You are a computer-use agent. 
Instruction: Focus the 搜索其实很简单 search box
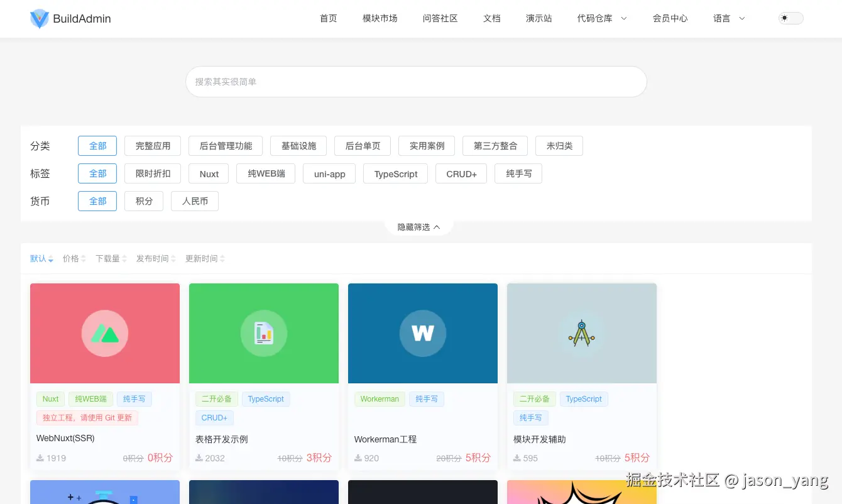pyautogui.click(x=416, y=82)
